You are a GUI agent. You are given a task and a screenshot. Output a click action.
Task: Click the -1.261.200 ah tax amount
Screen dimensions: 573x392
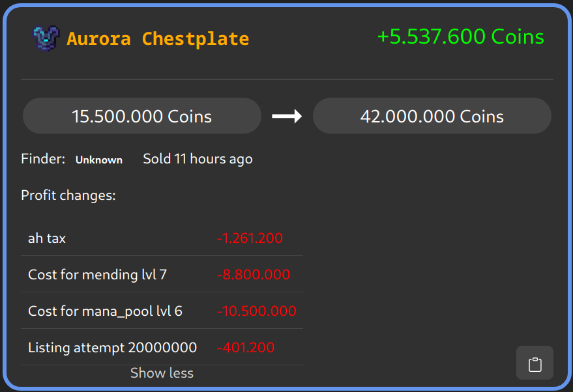pyautogui.click(x=250, y=238)
